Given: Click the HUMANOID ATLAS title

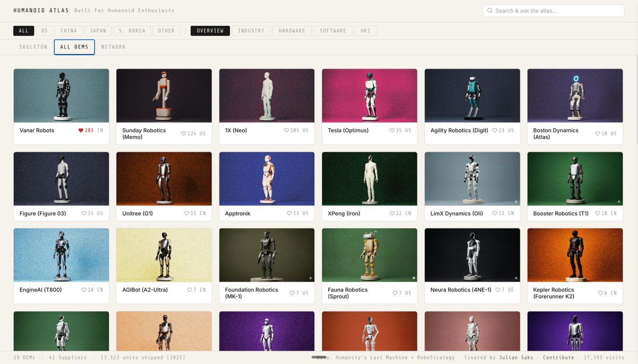Looking at the screenshot, I should coord(40,11).
